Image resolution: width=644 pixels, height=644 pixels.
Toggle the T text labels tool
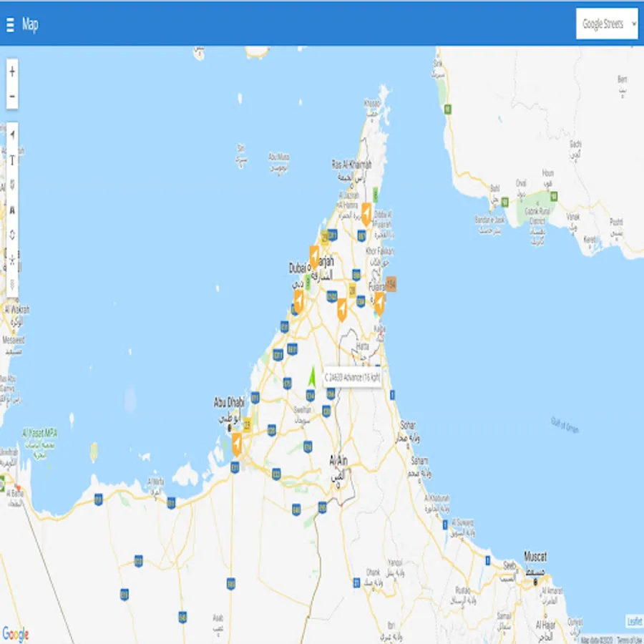pos(12,160)
